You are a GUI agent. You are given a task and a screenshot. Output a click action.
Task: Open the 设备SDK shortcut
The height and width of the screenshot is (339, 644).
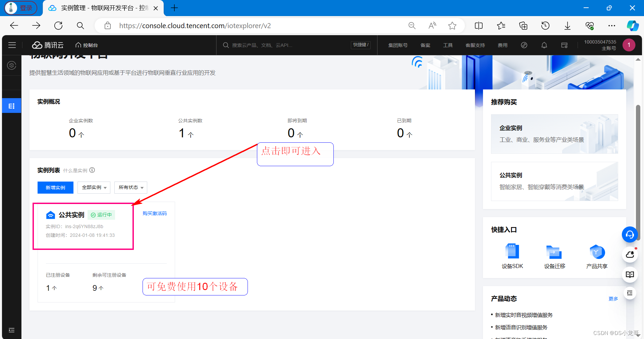pos(512,256)
